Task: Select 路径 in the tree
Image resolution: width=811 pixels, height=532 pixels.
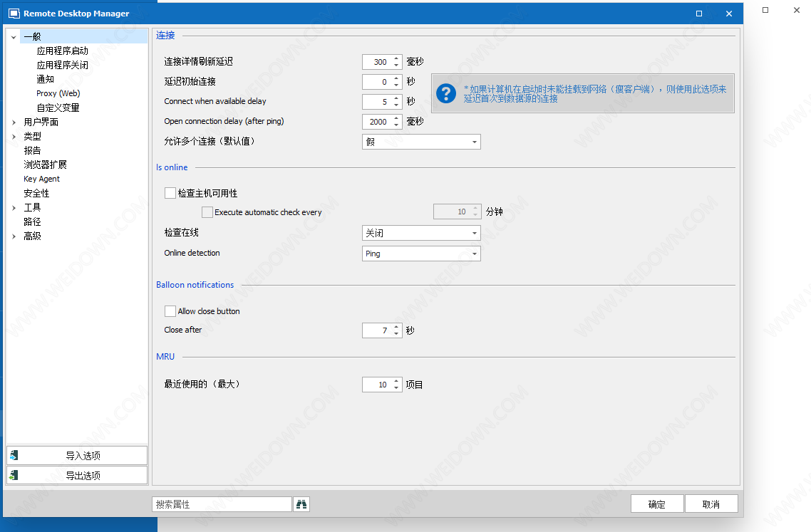Action: tap(32, 221)
